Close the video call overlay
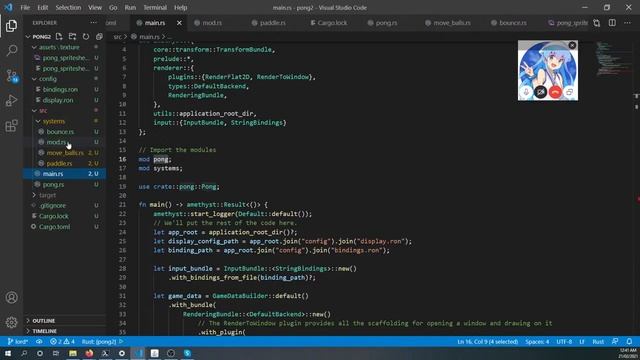Screen dimensions: 640x360 point(572,45)
